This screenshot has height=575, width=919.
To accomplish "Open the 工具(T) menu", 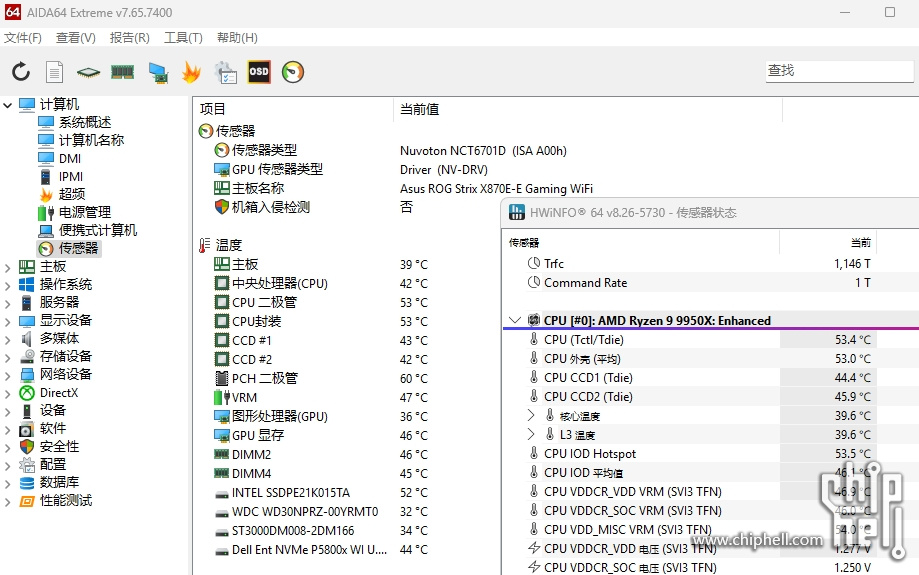I will pos(183,38).
